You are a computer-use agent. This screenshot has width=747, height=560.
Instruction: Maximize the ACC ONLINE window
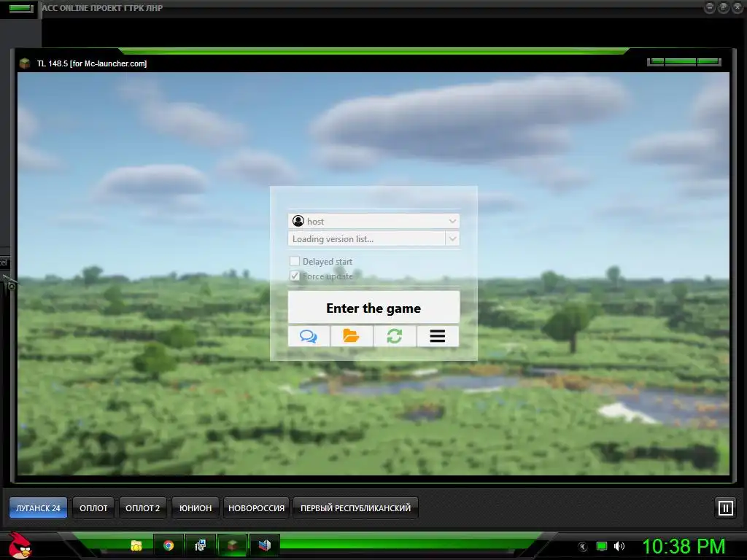[723, 7]
